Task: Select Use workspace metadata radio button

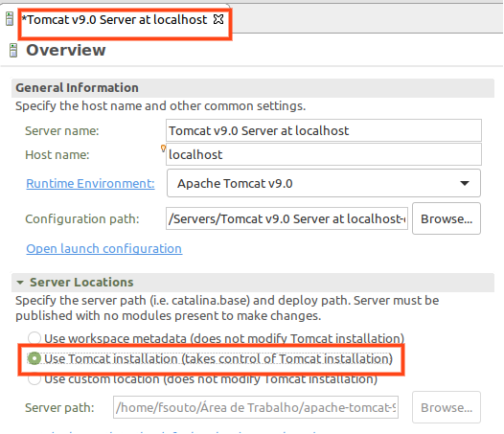Action: pos(34,338)
